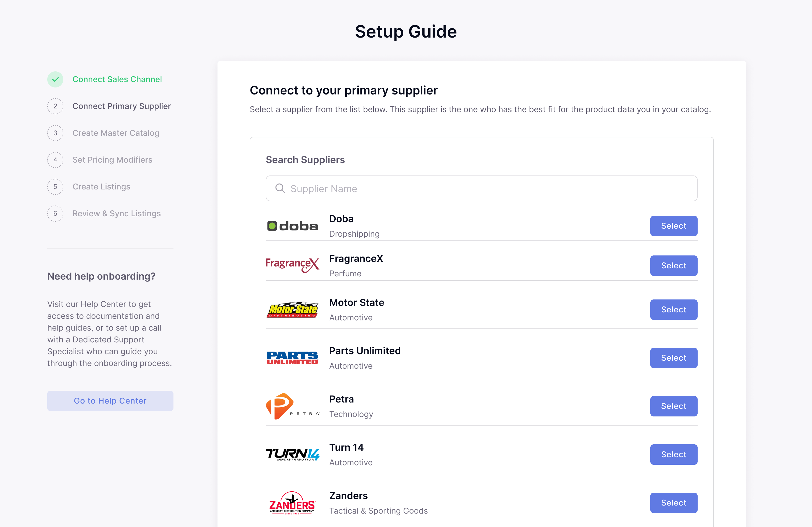The width and height of the screenshot is (812, 527).
Task: Click the Doba logo
Action: click(x=292, y=226)
